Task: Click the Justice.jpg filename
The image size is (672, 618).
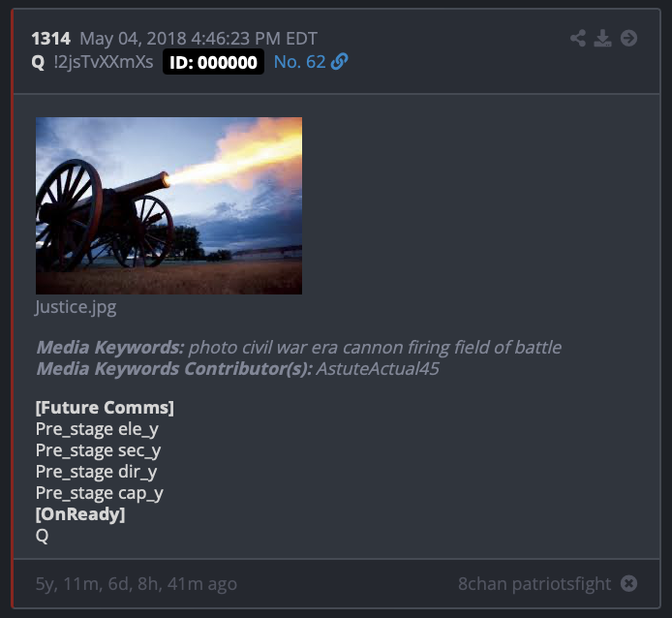Action: tap(76, 307)
